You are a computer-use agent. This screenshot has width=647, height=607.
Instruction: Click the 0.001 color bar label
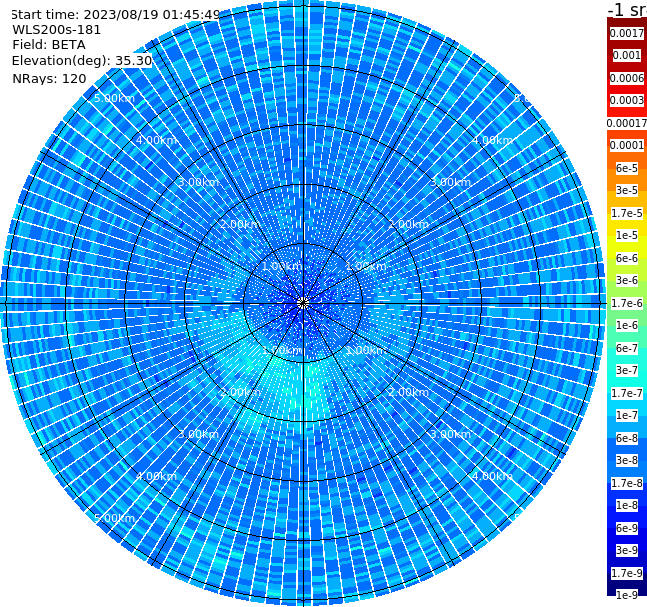pyautogui.click(x=627, y=55)
